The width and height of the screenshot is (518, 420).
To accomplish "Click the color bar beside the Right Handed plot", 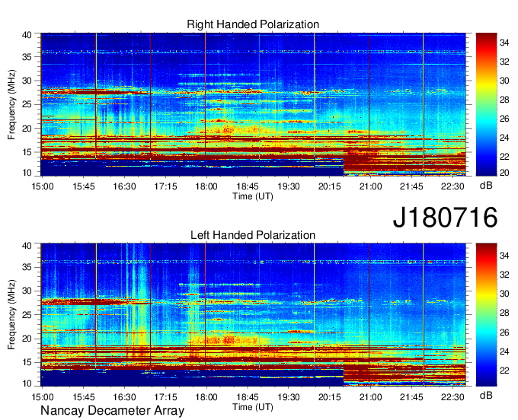I will (486, 104).
